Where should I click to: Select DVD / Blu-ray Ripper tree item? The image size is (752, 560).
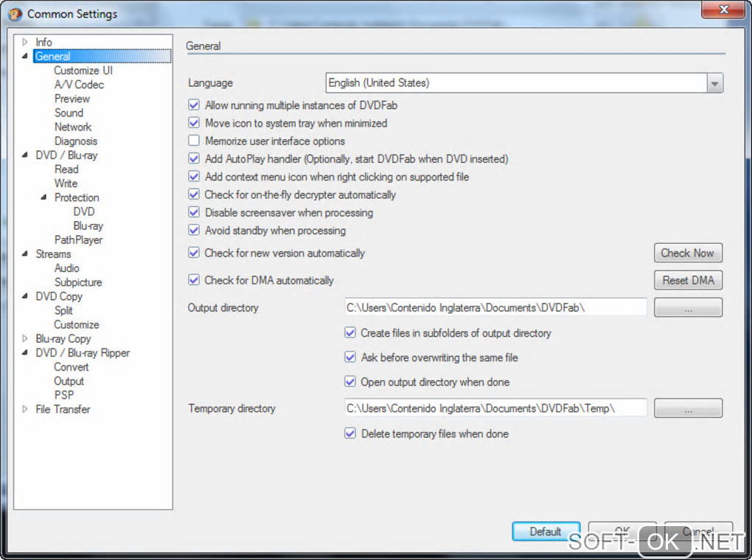(83, 353)
